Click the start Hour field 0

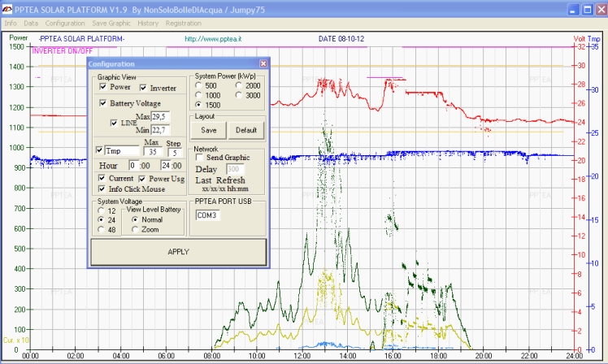coord(134,166)
